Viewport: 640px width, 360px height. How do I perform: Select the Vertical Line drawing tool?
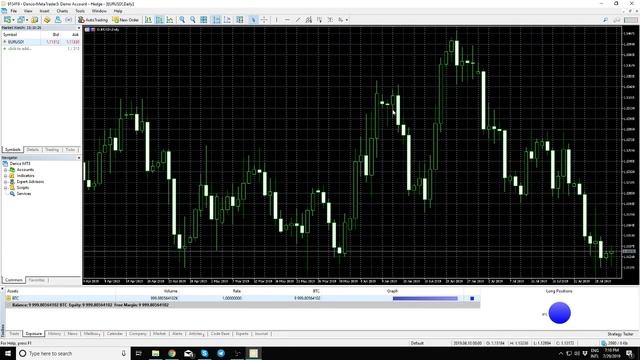click(276, 20)
